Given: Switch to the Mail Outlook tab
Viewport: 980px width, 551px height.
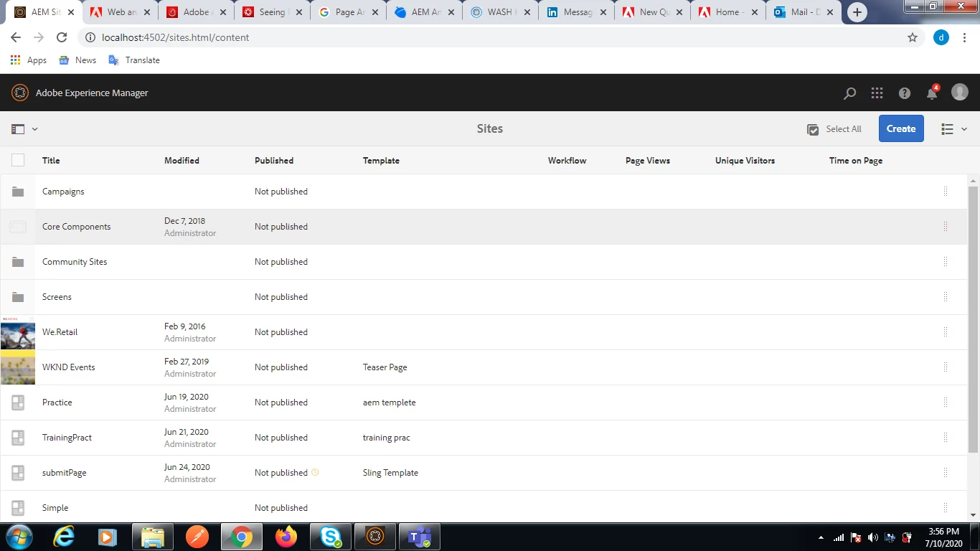Looking at the screenshot, I should 804,12.
